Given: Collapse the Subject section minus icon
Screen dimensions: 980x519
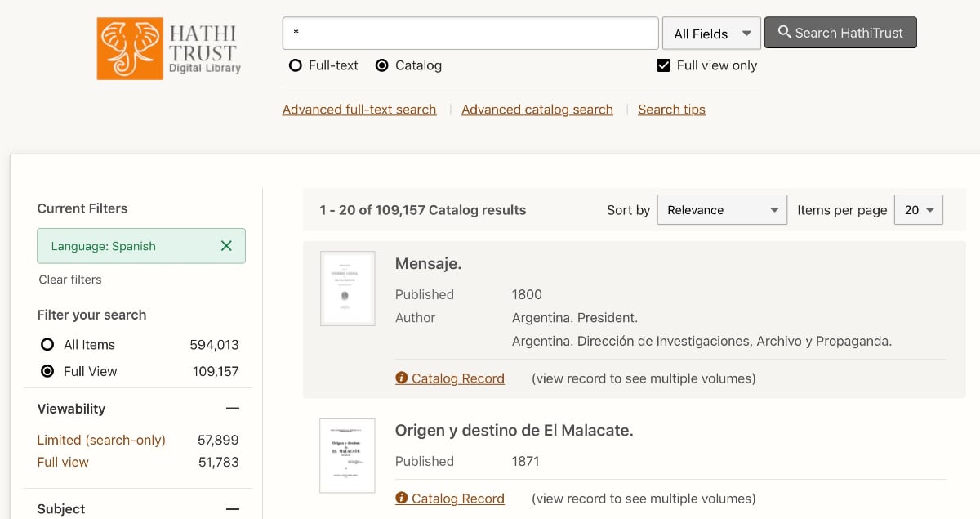Looking at the screenshot, I should [x=233, y=509].
